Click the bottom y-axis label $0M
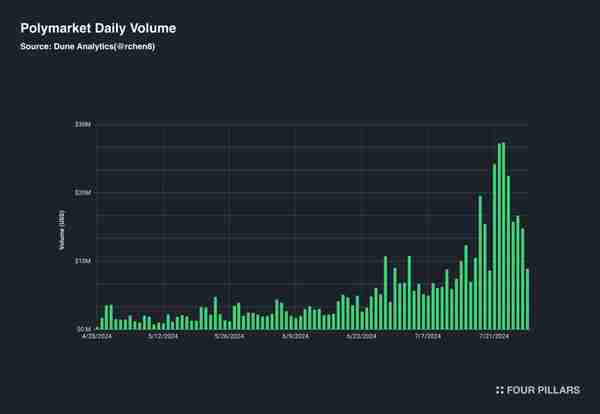The image size is (600, 414). coord(84,329)
